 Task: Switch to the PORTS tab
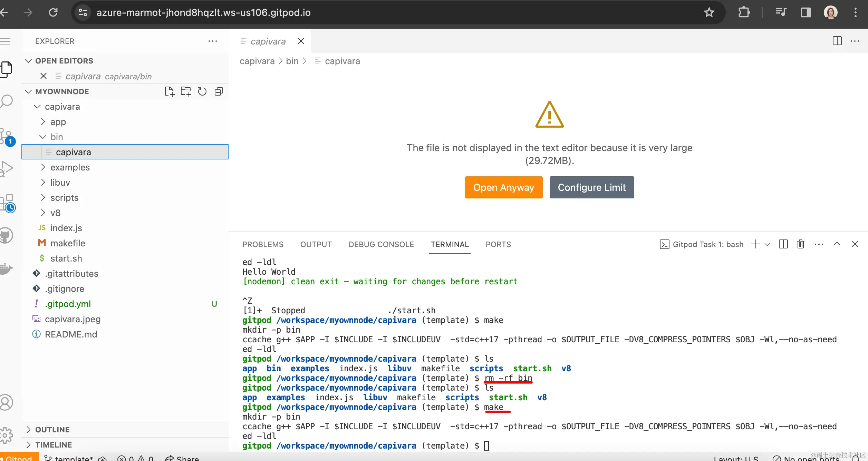(x=498, y=244)
